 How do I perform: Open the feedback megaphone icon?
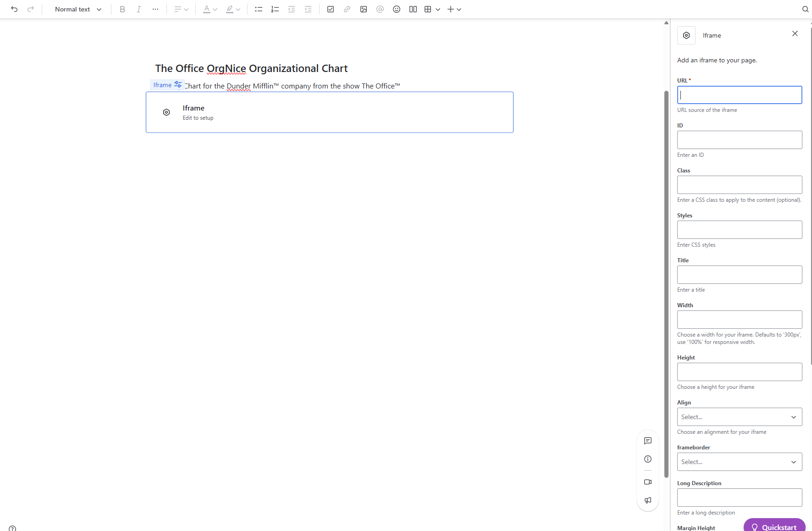[648, 500]
